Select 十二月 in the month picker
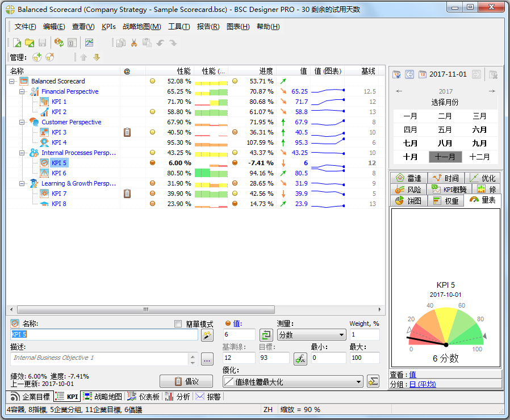Viewport: 510px width, 420px height. [480, 157]
